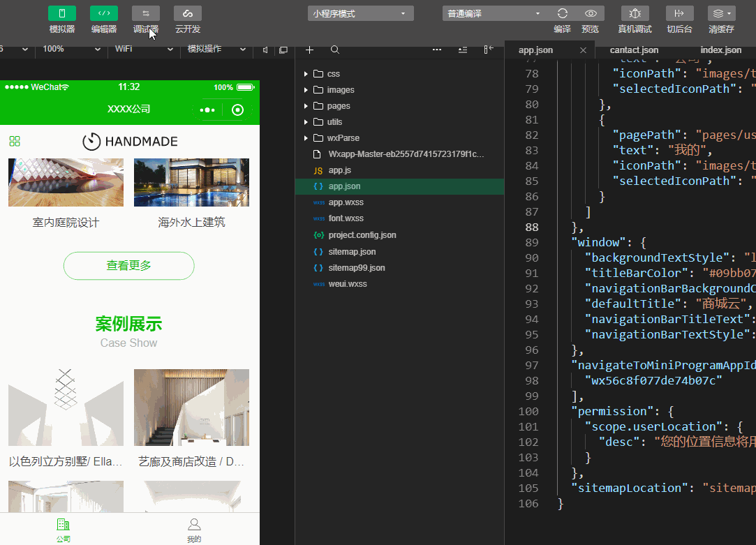Open the 小程序模式 mode dropdown
Image resolution: width=756 pixels, height=545 pixels.
point(360,13)
